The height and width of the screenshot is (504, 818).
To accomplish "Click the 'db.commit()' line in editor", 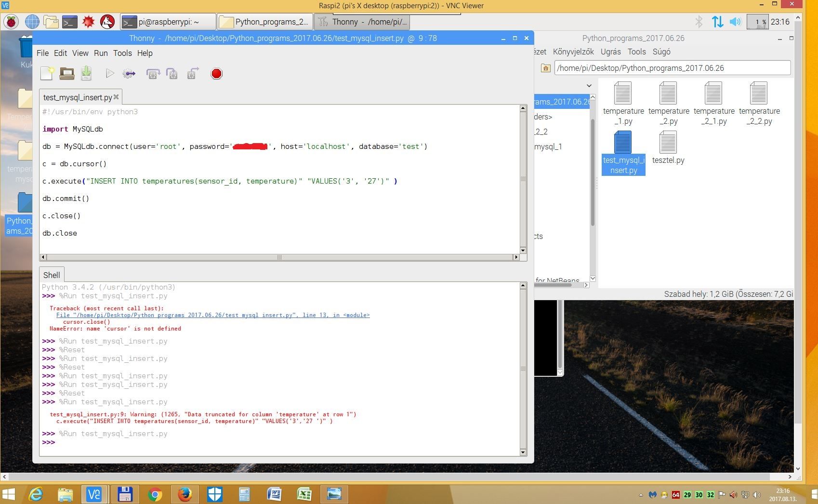I will pos(66,199).
